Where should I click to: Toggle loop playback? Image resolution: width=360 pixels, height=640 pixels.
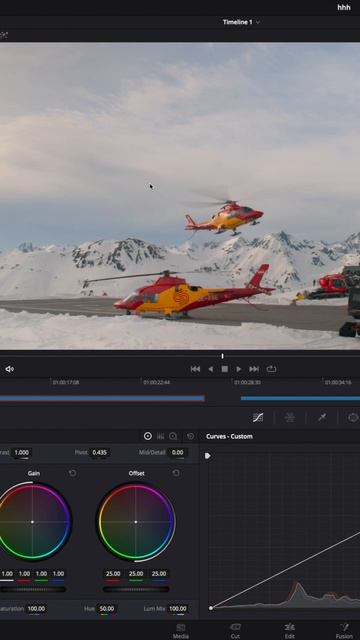271,369
